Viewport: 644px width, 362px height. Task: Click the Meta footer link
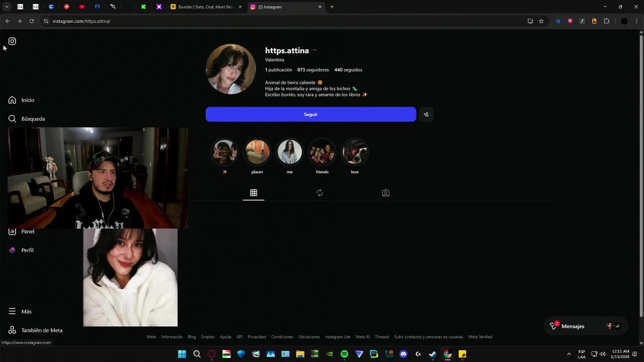click(151, 337)
